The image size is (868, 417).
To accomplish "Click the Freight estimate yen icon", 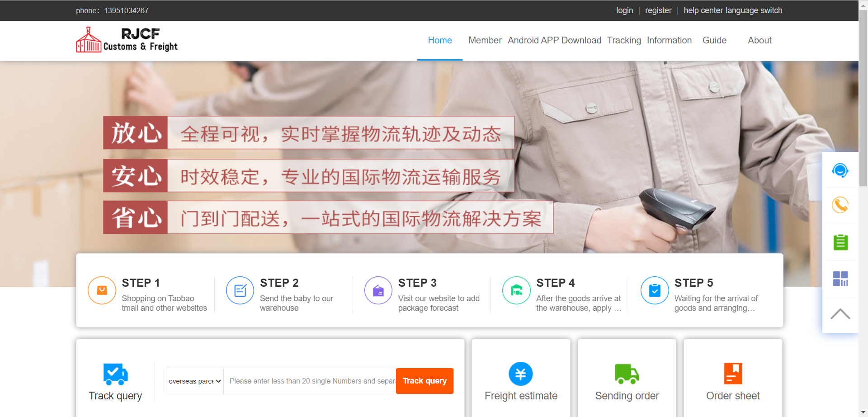I will coord(521,374).
